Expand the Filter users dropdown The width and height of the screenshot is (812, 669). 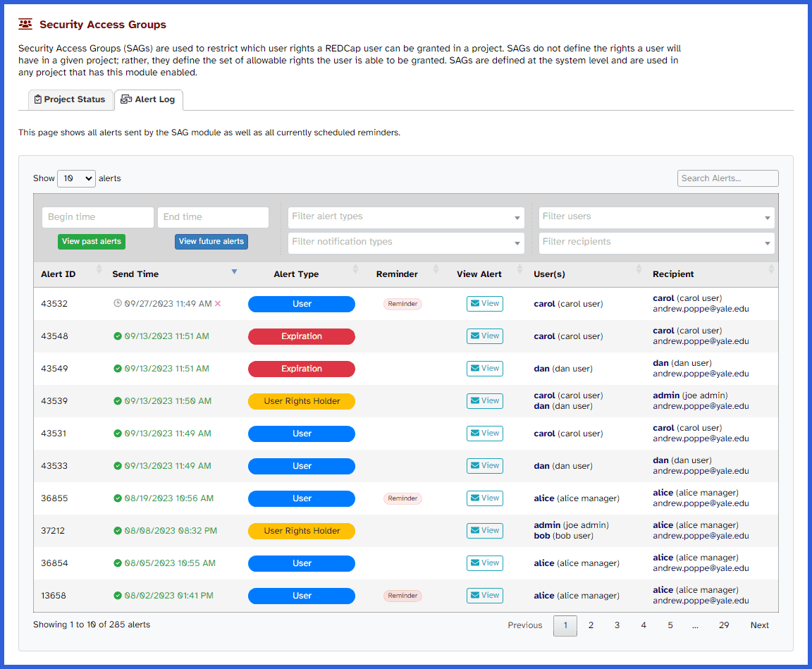pyautogui.click(x=657, y=217)
